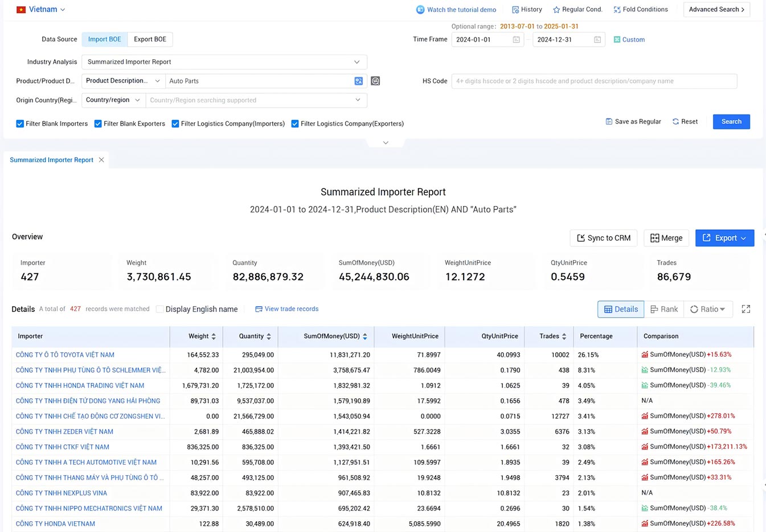Screen dimensions: 766x532
Task: Click comparison chart icon showing -38.4%
Action: (645, 508)
